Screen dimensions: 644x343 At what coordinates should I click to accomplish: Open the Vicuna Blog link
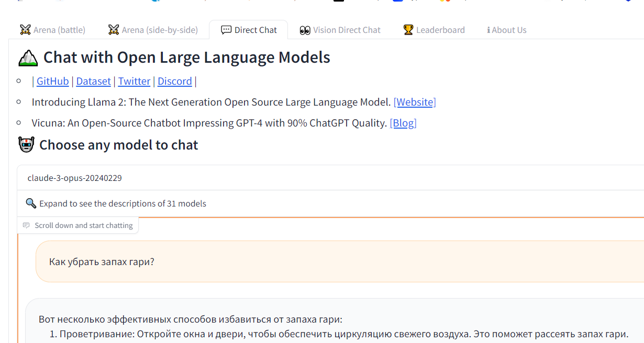tap(403, 123)
